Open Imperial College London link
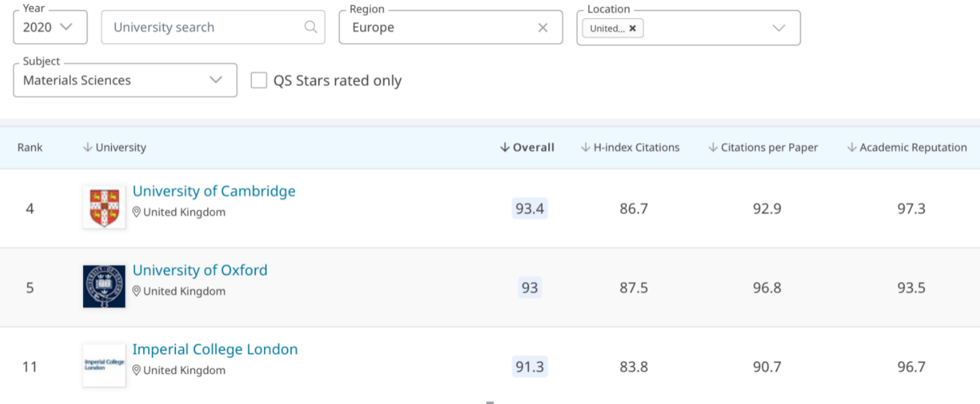 pos(215,349)
